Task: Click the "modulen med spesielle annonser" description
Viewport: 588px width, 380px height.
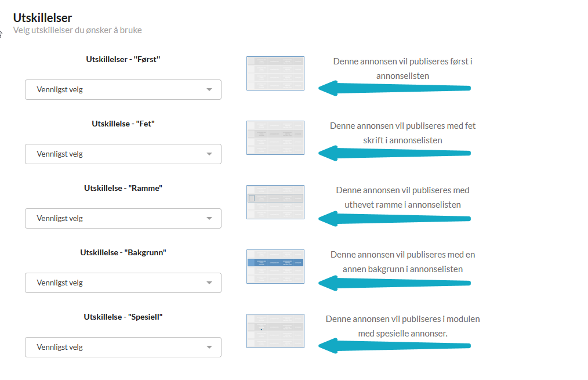Action: [402, 326]
